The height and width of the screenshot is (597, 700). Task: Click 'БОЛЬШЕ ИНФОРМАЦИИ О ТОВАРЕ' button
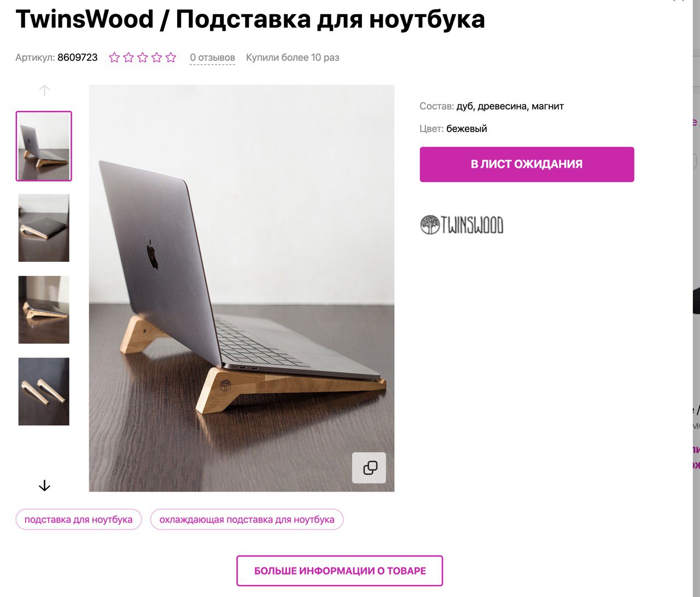[340, 571]
